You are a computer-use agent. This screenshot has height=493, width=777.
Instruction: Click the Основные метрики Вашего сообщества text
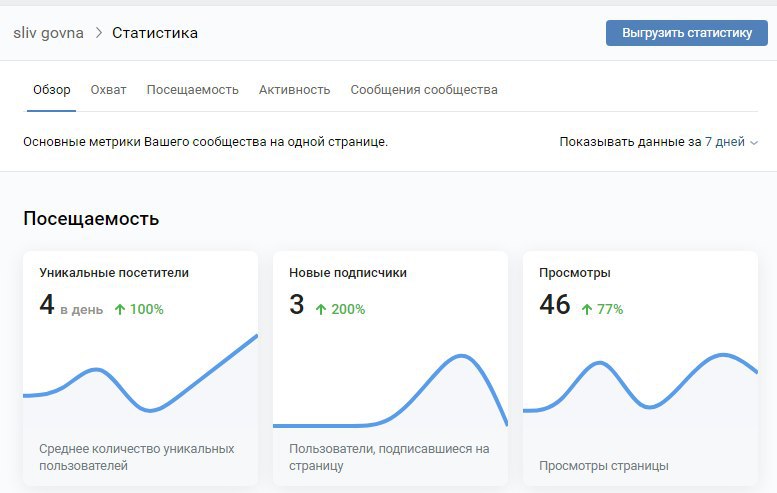point(205,142)
